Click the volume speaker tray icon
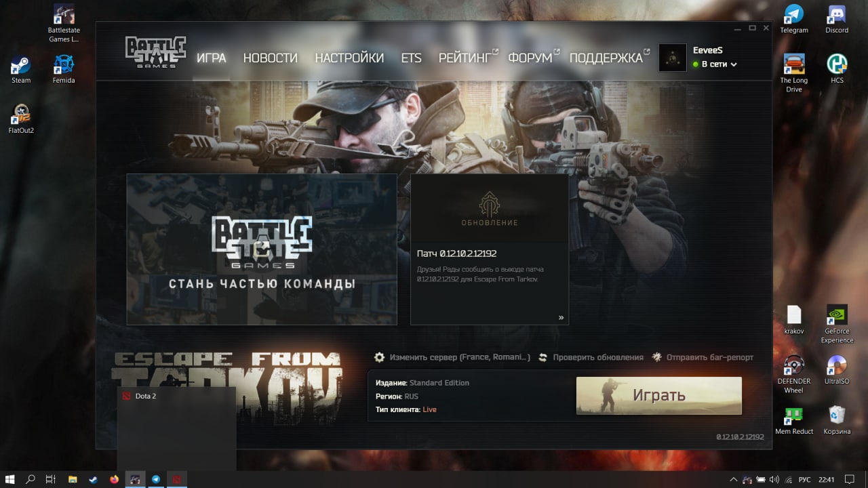868x488 pixels. click(774, 479)
